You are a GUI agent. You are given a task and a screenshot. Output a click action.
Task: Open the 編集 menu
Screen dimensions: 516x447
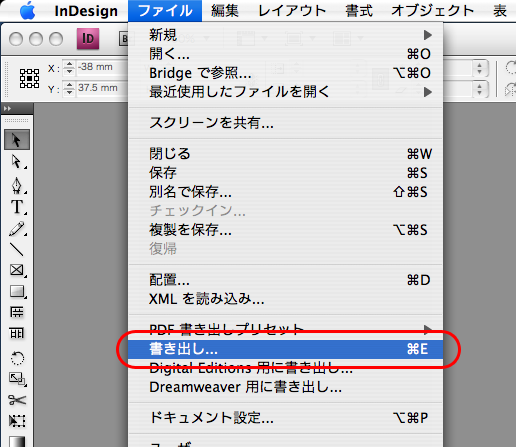pos(225,11)
